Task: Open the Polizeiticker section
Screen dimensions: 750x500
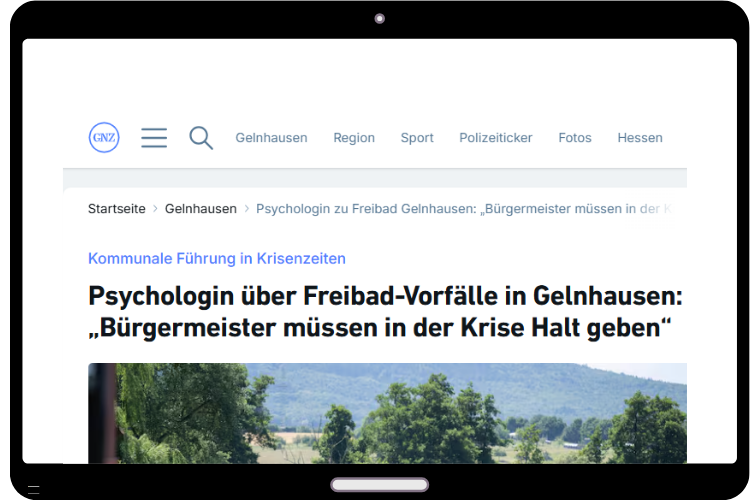Action: point(496,138)
